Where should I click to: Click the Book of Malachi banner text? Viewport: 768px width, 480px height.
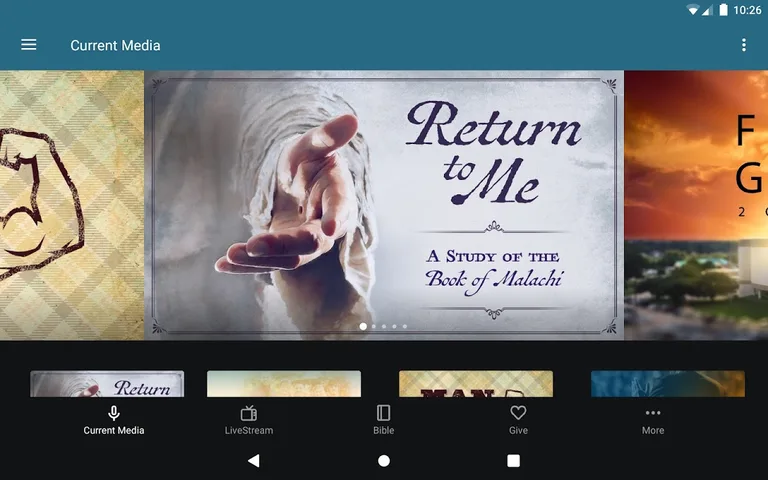pos(494,280)
